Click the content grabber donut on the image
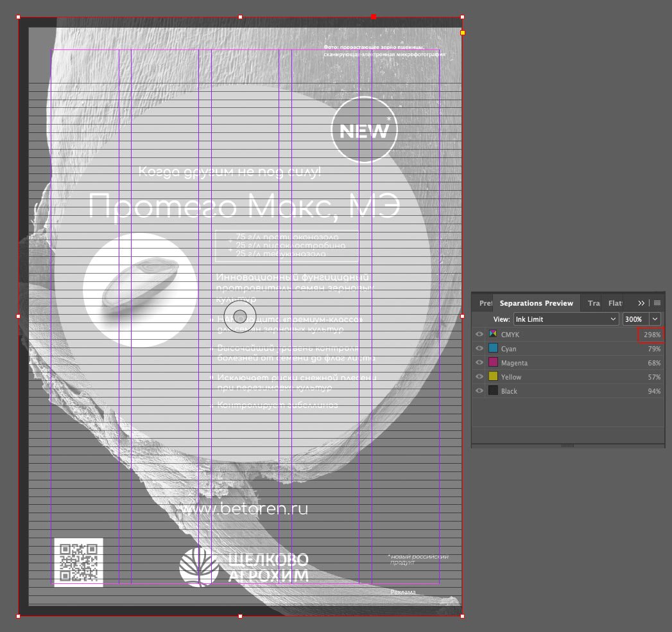672x632 pixels. pyautogui.click(x=240, y=317)
